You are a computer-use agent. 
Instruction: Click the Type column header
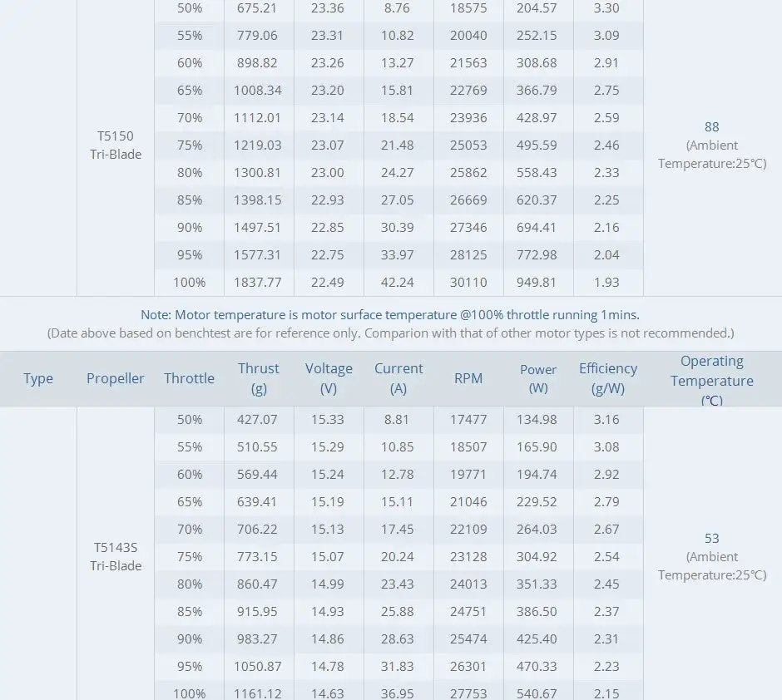(38, 378)
